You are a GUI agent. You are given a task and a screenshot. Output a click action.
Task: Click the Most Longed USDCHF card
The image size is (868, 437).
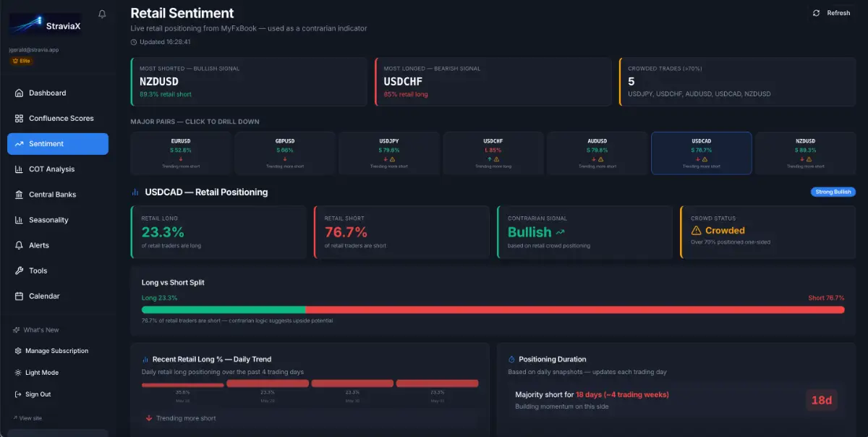[493, 82]
